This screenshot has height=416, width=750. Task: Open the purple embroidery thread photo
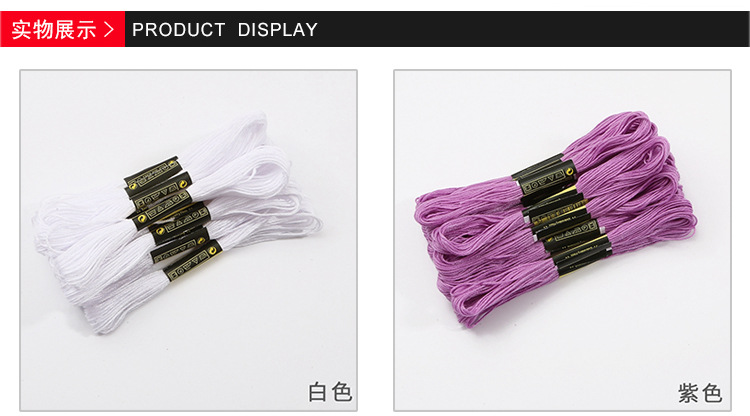(x=562, y=241)
